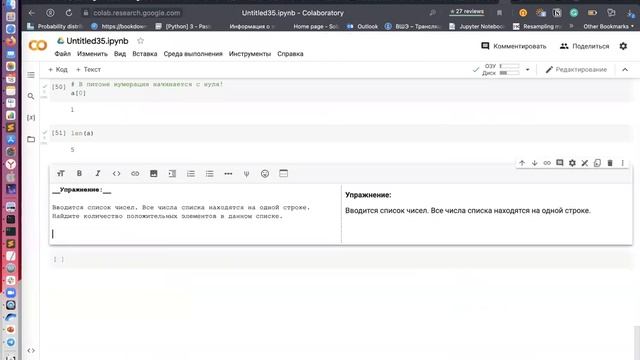
Task: Open the Изменить menu
Action: click(92, 54)
